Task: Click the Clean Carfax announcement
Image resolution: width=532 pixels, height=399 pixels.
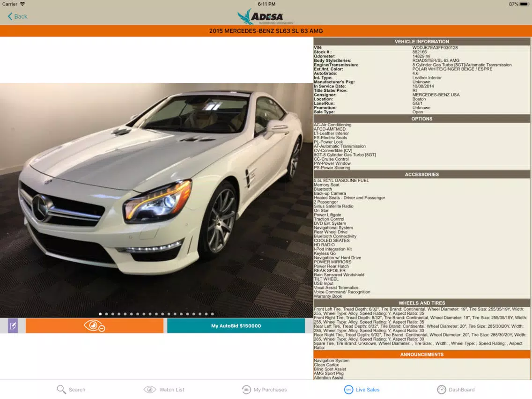Action: (x=326, y=365)
